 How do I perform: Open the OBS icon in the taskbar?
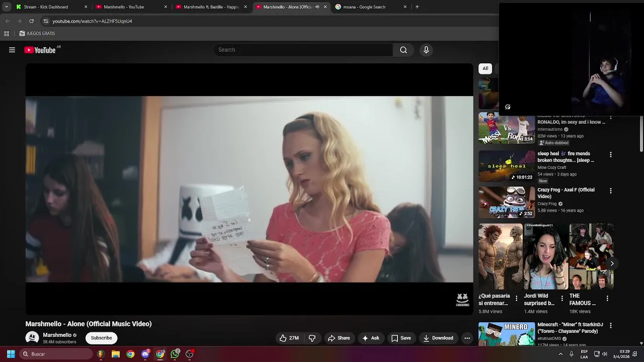[x=190, y=354]
